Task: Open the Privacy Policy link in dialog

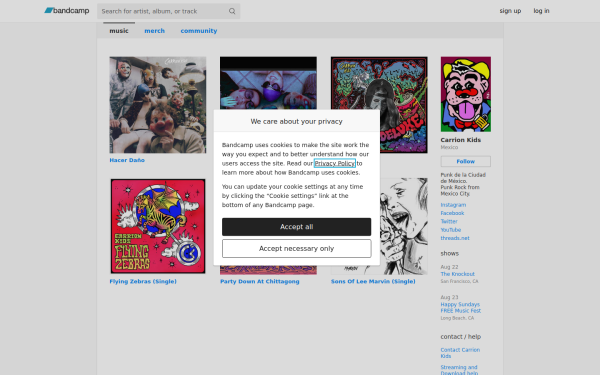Action: click(x=334, y=163)
